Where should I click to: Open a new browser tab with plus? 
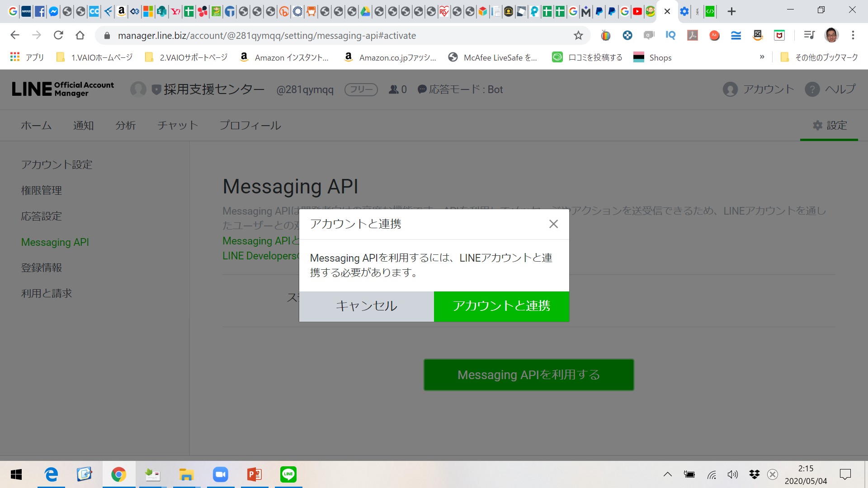[731, 11]
